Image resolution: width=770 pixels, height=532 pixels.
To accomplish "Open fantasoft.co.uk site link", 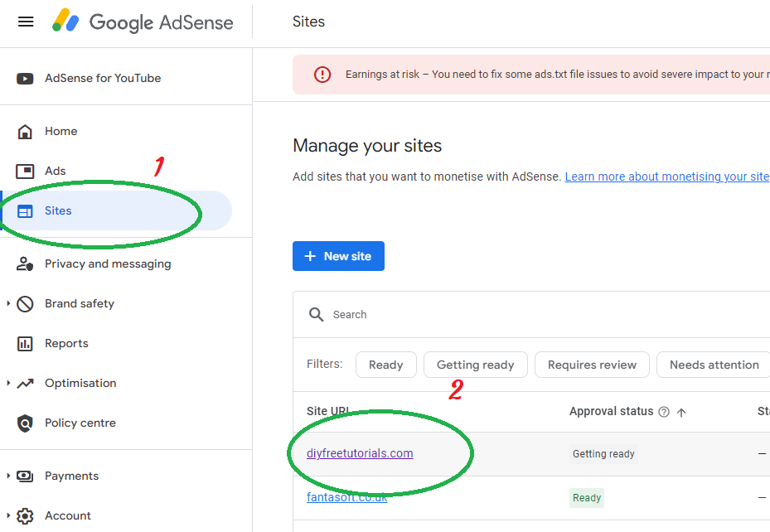I will [x=346, y=498].
